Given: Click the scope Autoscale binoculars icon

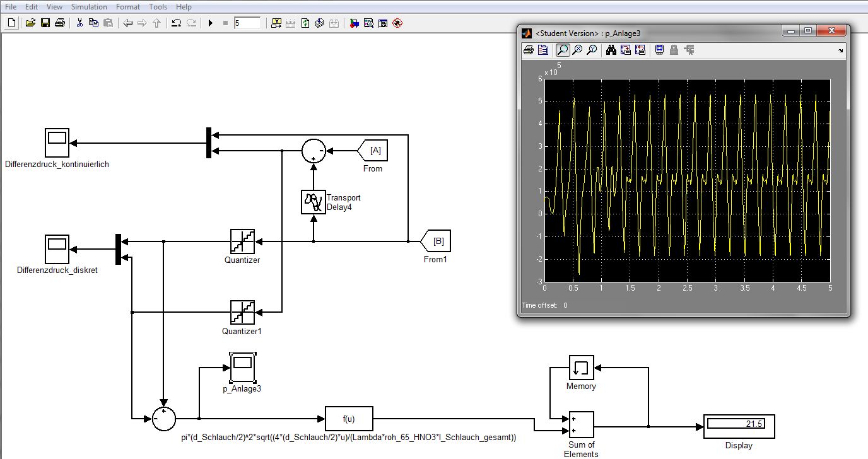Looking at the screenshot, I should coord(611,50).
